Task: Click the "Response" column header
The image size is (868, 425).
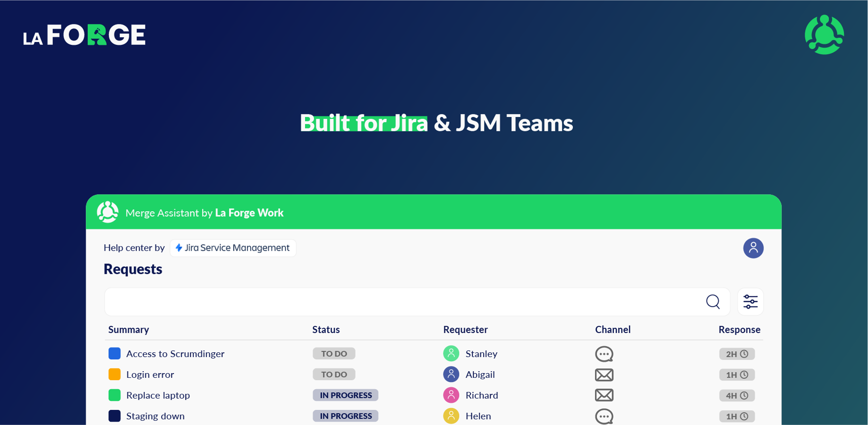Action: [740, 330]
